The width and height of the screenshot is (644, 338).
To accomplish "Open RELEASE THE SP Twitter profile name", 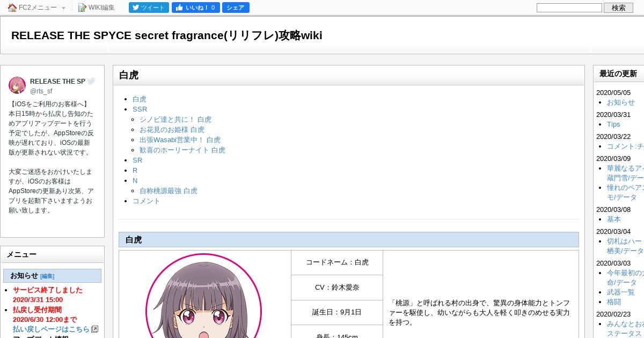I will click(57, 82).
